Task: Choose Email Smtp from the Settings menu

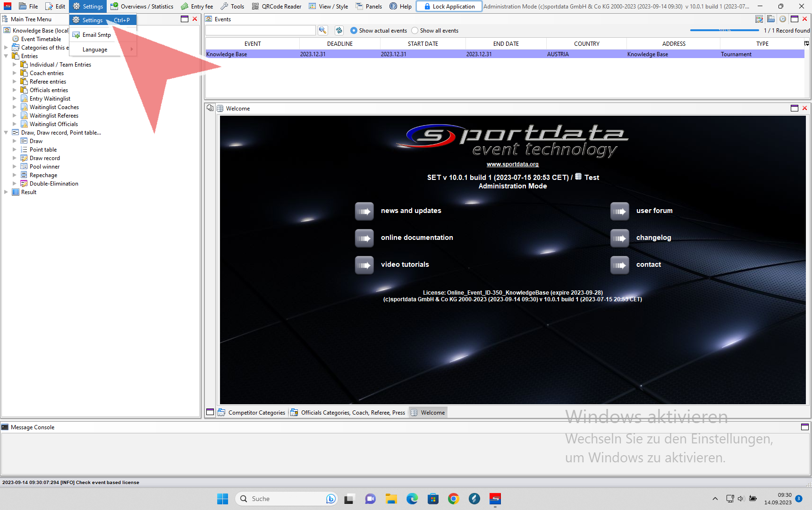Action: point(96,35)
